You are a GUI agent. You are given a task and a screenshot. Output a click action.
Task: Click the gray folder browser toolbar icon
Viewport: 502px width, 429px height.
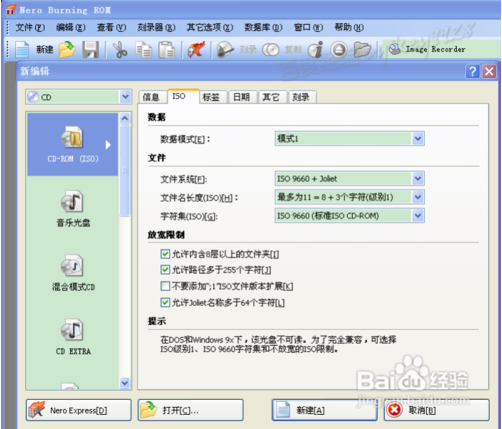click(x=362, y=50)
